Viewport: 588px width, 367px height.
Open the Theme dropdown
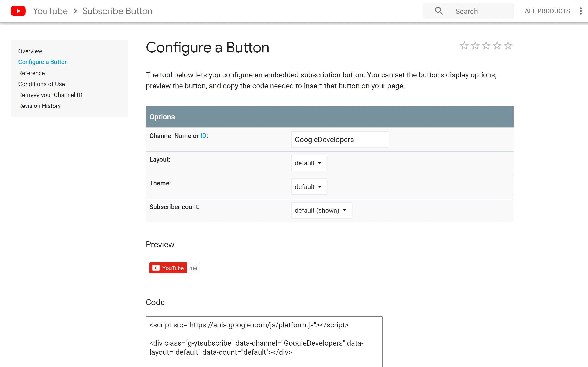309,187
